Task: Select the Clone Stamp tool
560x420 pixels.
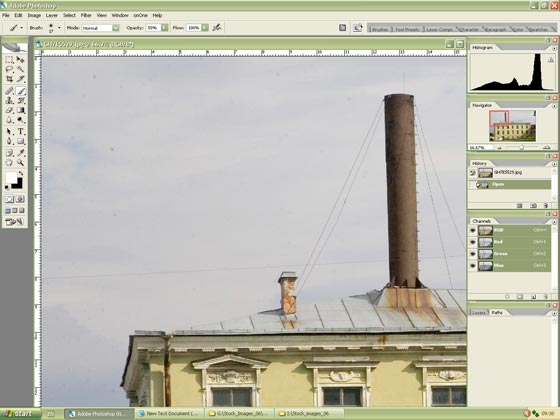Action: 10,101
